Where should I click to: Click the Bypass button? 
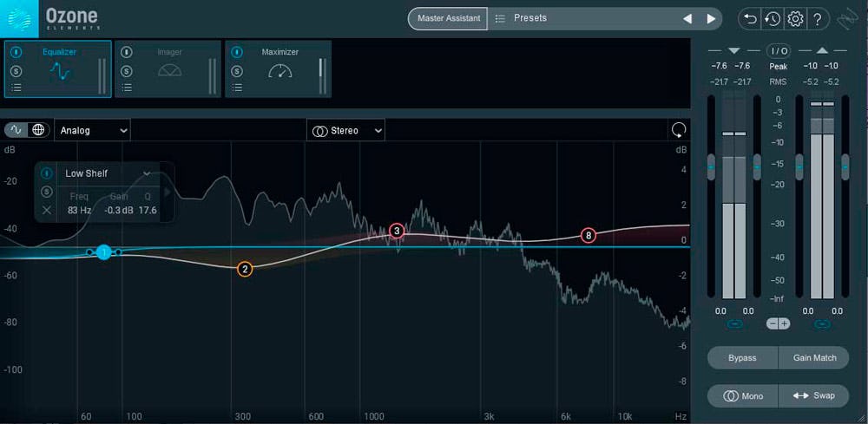(742, 357)
